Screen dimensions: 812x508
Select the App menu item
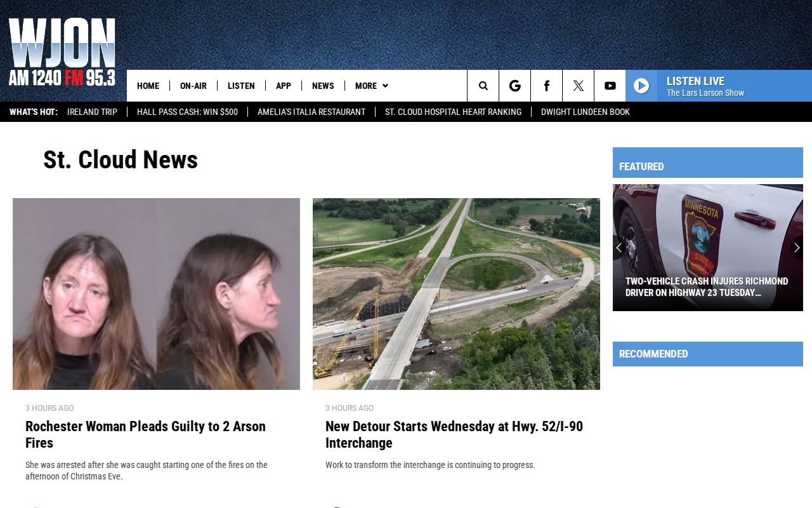284,86
